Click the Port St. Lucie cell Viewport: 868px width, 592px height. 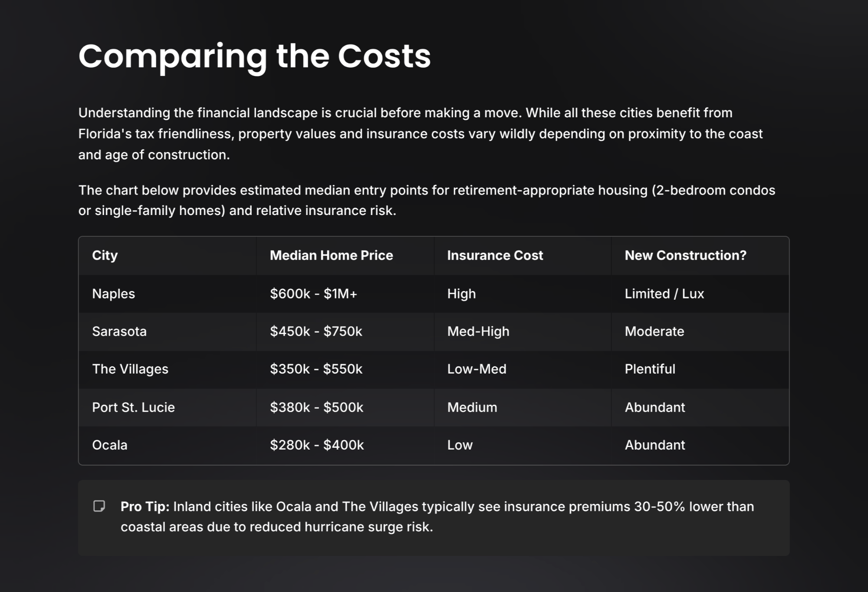pyautogui.click(x=133, y=407)
